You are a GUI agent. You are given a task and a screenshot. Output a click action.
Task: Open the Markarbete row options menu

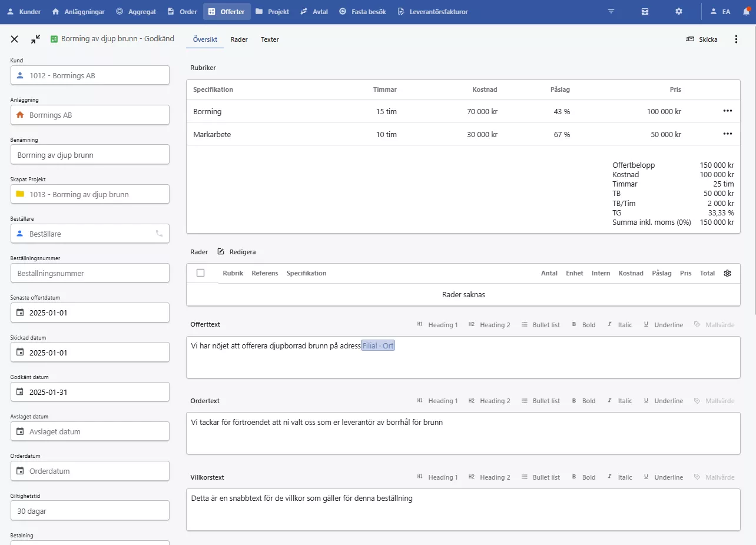728,134
